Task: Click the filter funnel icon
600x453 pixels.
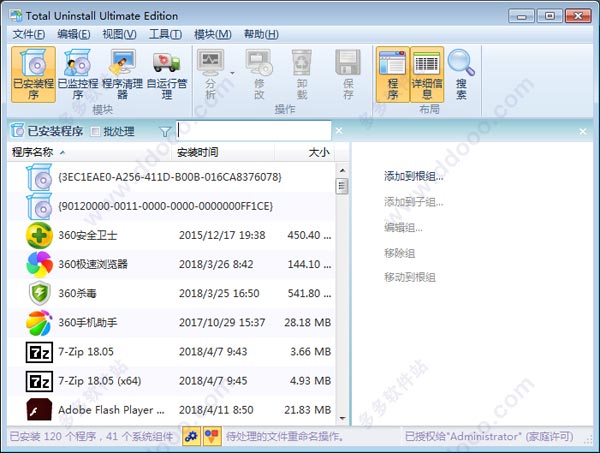Action: pyautogui.click(x=165, y=132)
